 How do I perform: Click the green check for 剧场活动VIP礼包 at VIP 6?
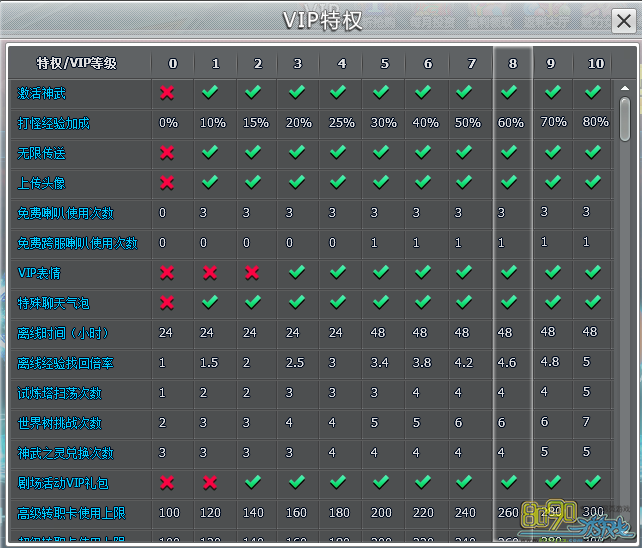click(x=423, y=483)
